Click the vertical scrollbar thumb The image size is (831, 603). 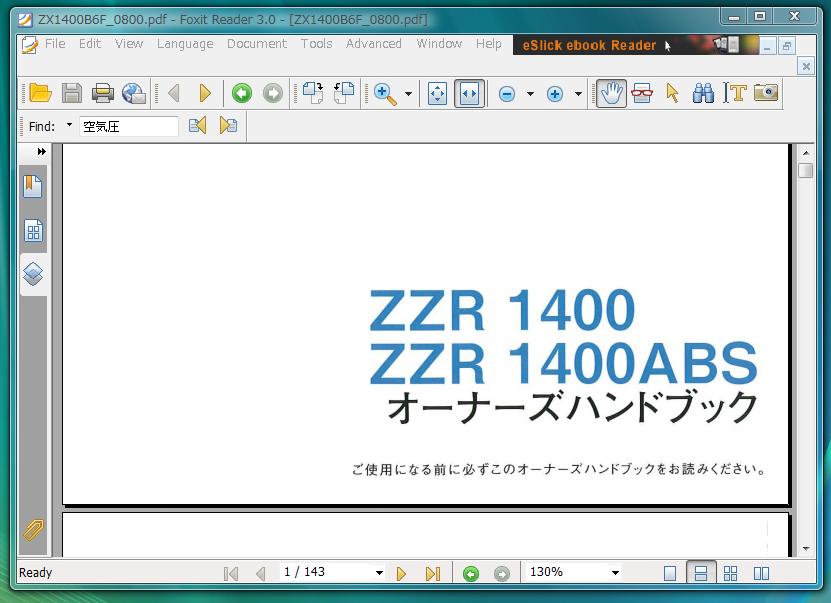click(x=806, y=171)
